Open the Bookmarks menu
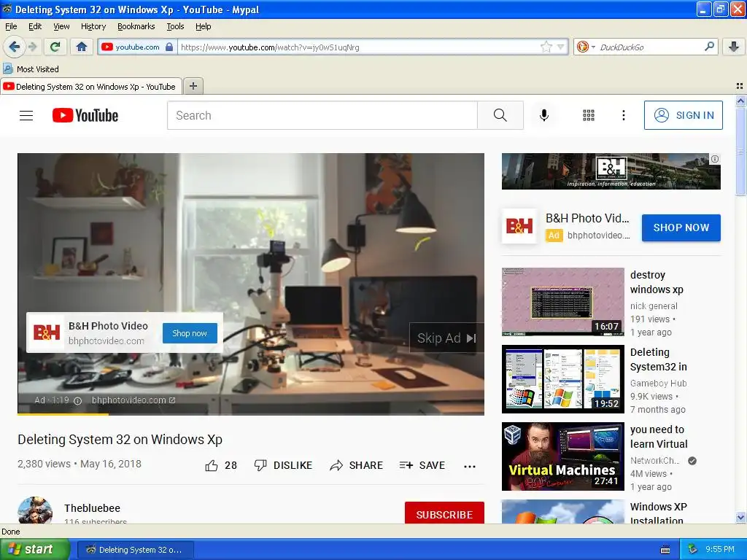The image size is (747, 560). point(136,26)
